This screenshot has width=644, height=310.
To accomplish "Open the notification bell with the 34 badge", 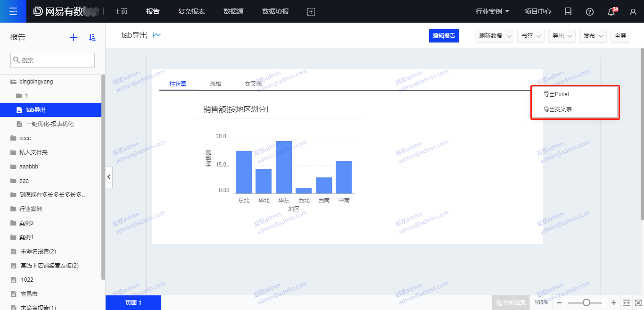I will (x=611, y=12).
